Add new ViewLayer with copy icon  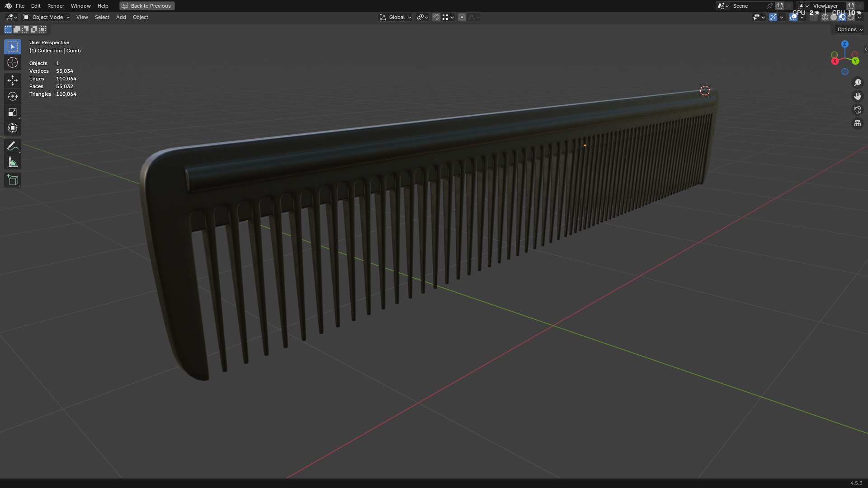pyautogui.click(x=851, y=6)
